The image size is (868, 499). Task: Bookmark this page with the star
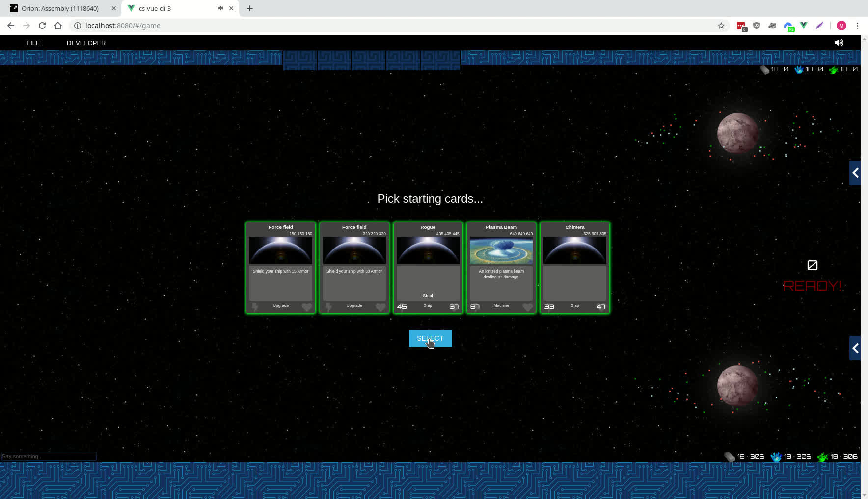point(721,26)
